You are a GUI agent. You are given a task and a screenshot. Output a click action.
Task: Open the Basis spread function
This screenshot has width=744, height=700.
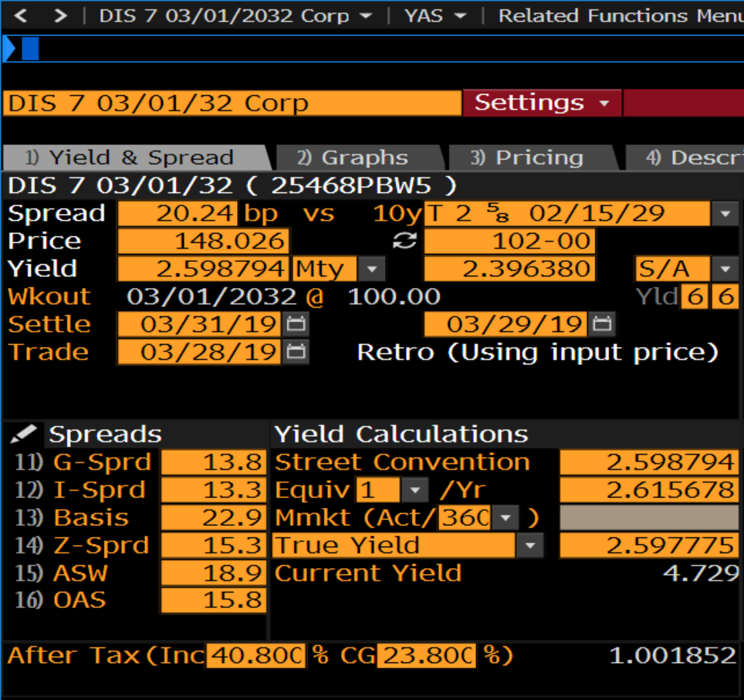click(x=72, y=517)
